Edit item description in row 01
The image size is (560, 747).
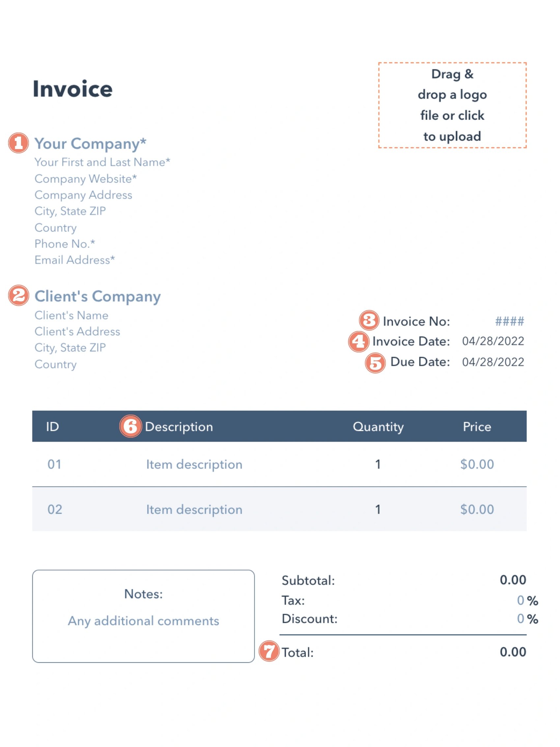tap(194, 464)
